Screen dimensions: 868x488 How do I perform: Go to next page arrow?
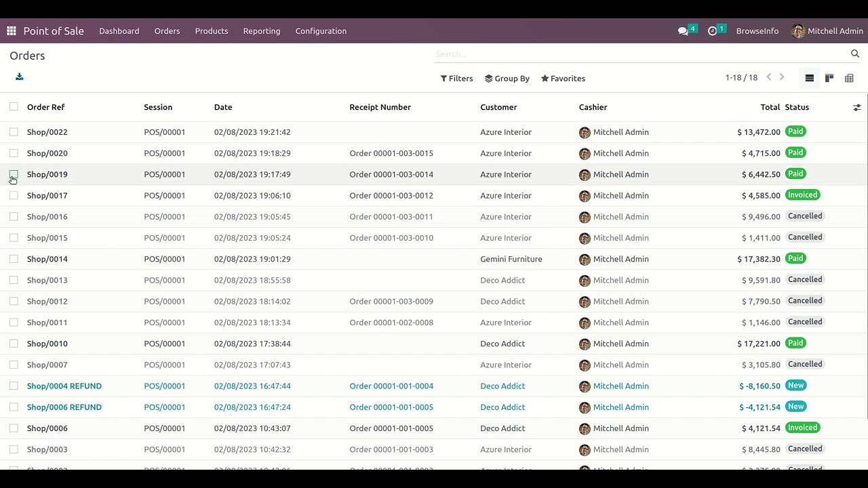coord(782,77)
